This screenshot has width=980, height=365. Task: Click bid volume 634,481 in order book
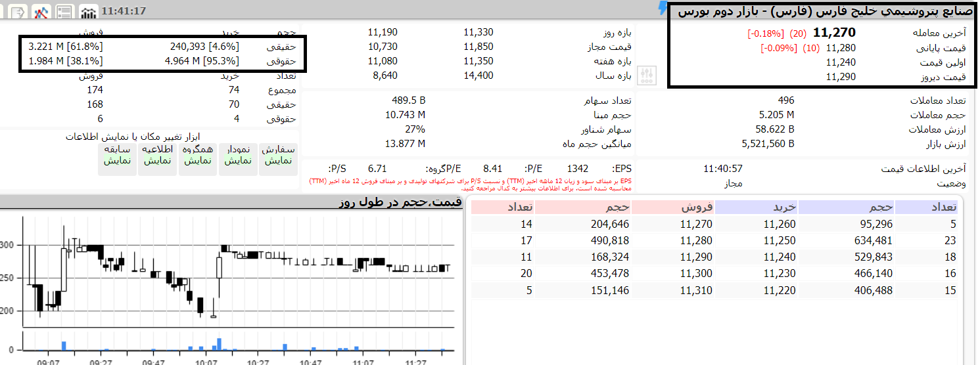[874, 241]
